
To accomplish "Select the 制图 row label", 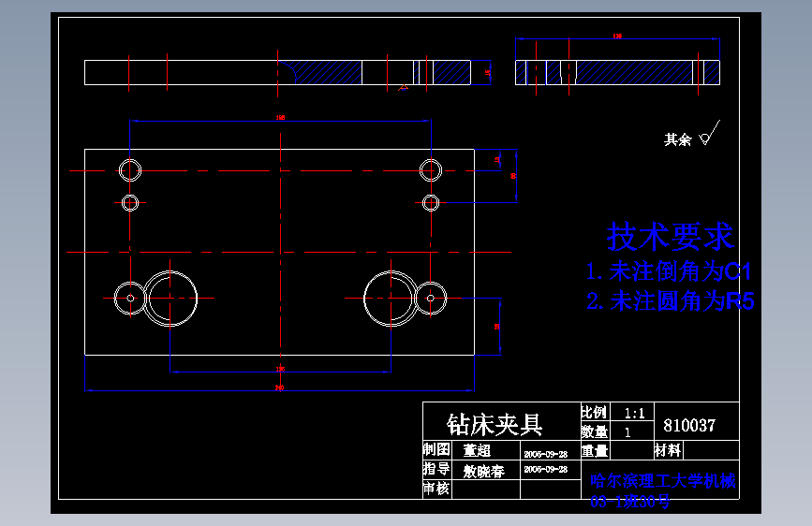I will (436, 449).
